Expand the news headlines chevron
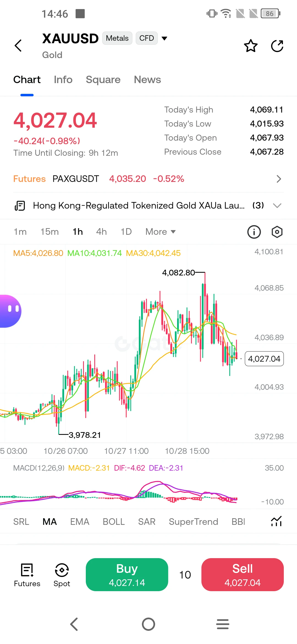Viewport: 297px width, 644px height. pyautogui.click(x=277, y=206)
